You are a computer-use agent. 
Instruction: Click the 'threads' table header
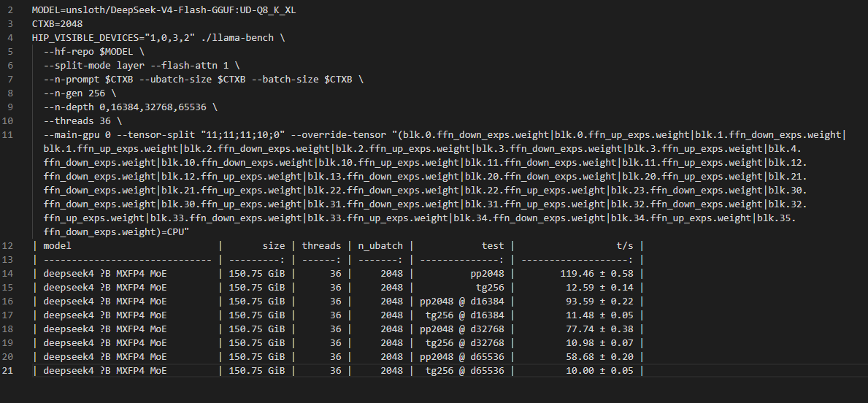322,245
